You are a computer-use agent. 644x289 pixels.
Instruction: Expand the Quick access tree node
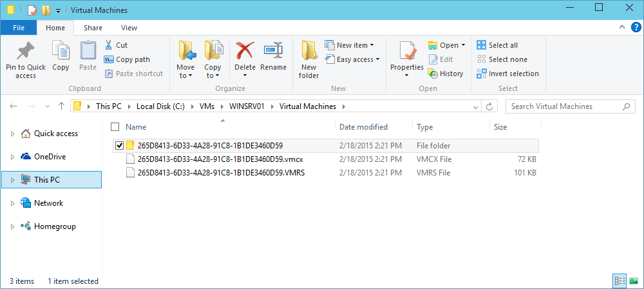pyautogui.click(x=12, y=134)
